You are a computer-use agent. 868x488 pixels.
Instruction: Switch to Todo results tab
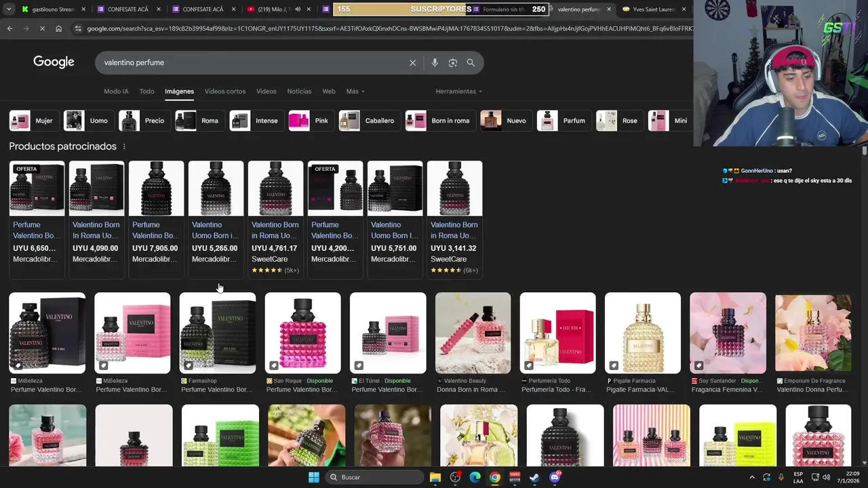pos(146,91)
